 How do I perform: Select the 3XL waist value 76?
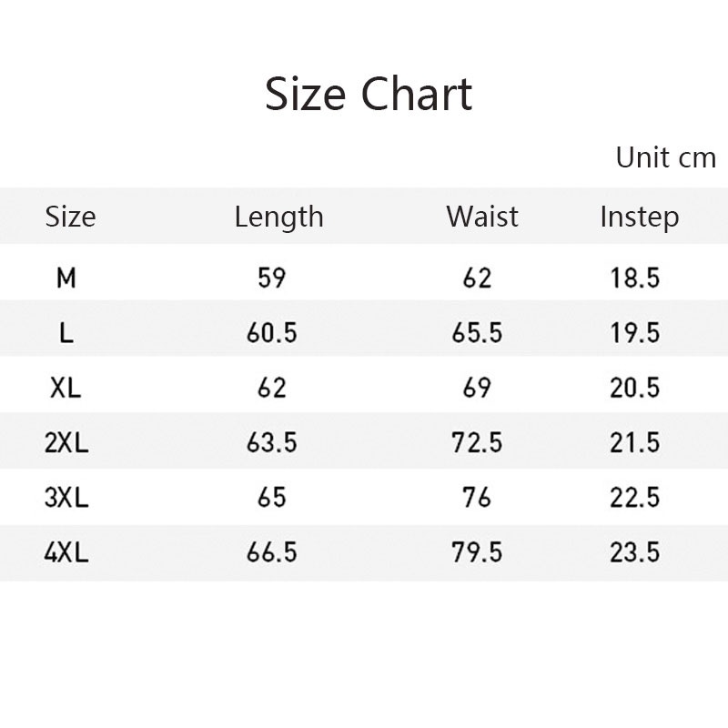(477, 498)
